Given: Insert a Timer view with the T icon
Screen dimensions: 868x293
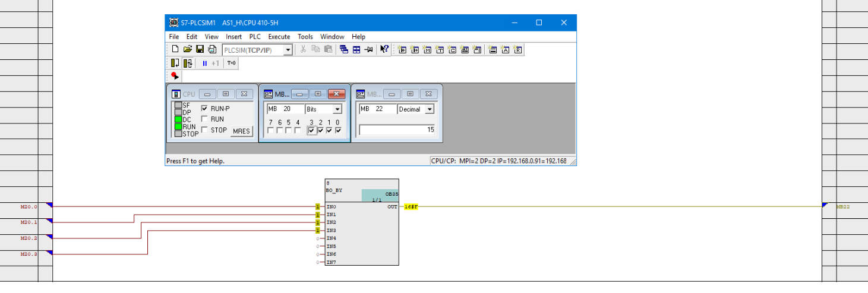Looking at the screenshot, I should [440, 50].
